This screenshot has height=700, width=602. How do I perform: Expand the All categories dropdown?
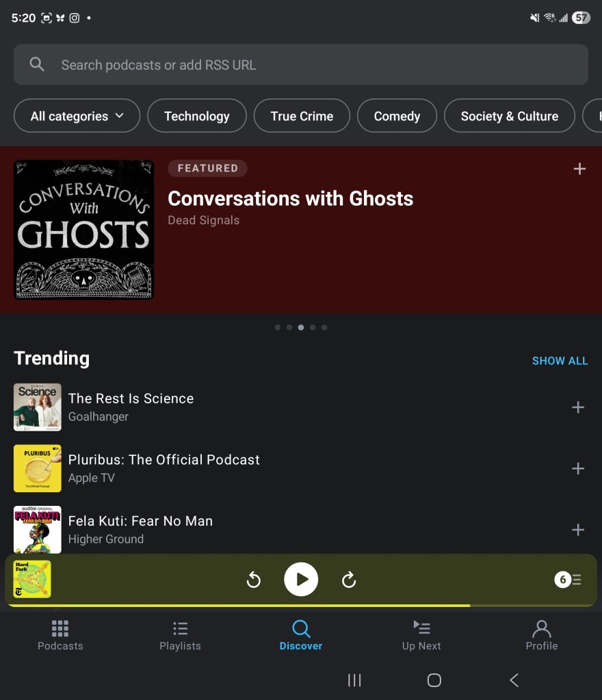[x=77, y=116]
